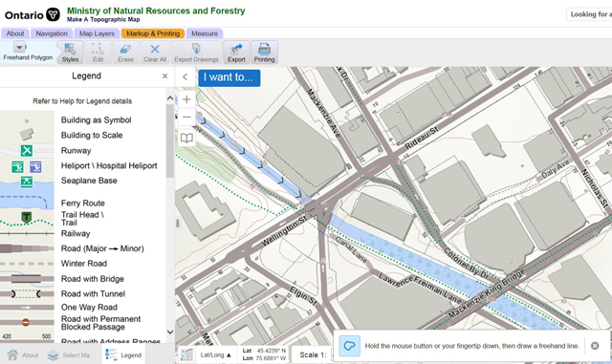Click the freehand polygon hint icon

pyautogui.click(x=349, y=346)
